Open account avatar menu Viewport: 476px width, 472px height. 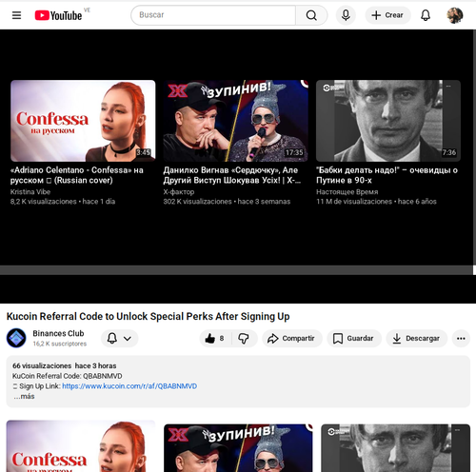click(455, 15)
